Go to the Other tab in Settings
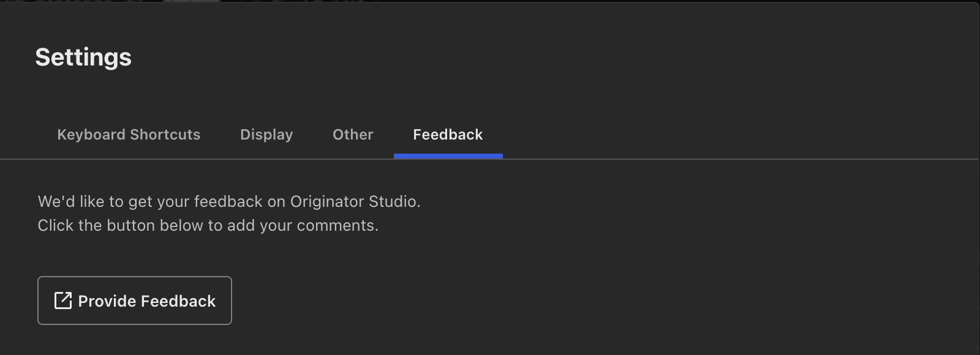 [353, 135]
